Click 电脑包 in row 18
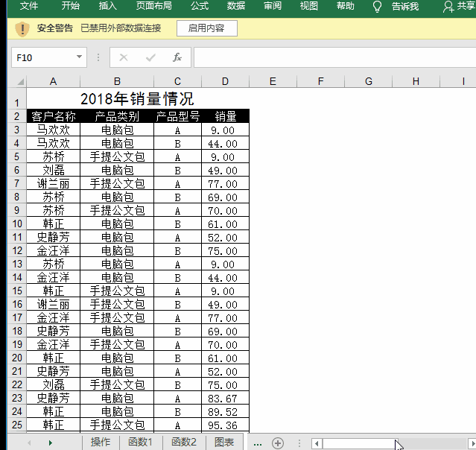This screenshot has width=476, height=450. 117,331
